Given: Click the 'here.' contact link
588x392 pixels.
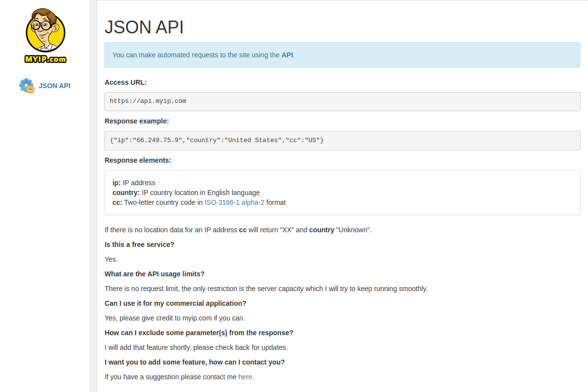Looking at the screenshot, I should coord(246,377).
